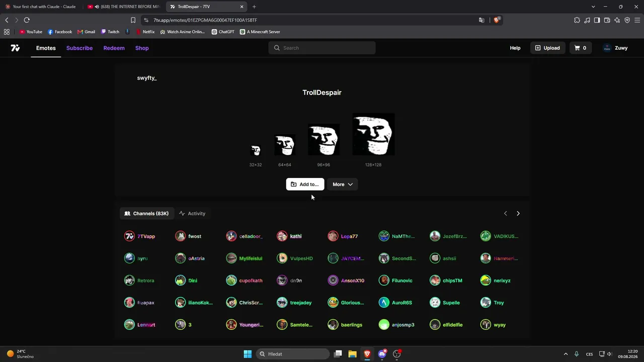644x362 pixels.
Task: Click the browser address bar URL
Action: [205, 20]
